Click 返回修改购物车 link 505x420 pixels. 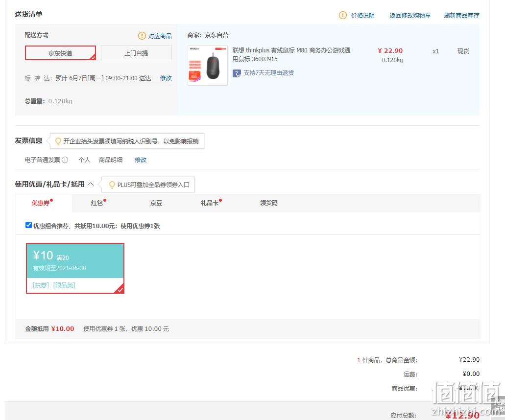click(410, 16)
